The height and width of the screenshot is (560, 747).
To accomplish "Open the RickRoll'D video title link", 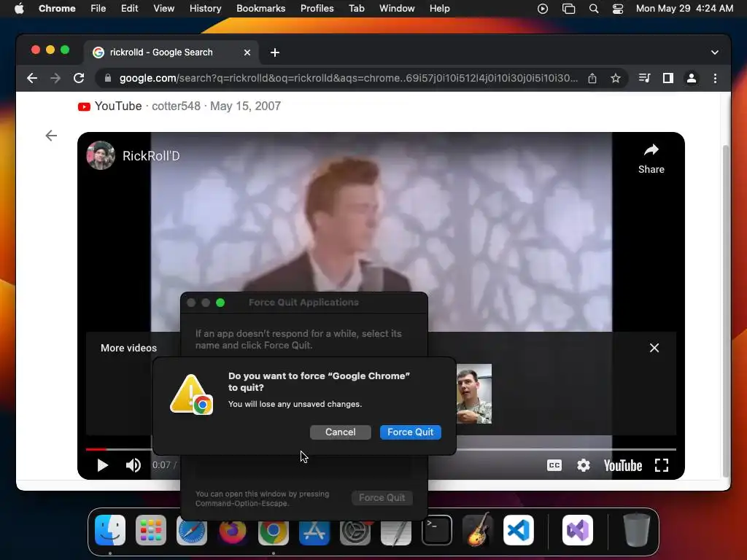I will (x=151, y=156).
